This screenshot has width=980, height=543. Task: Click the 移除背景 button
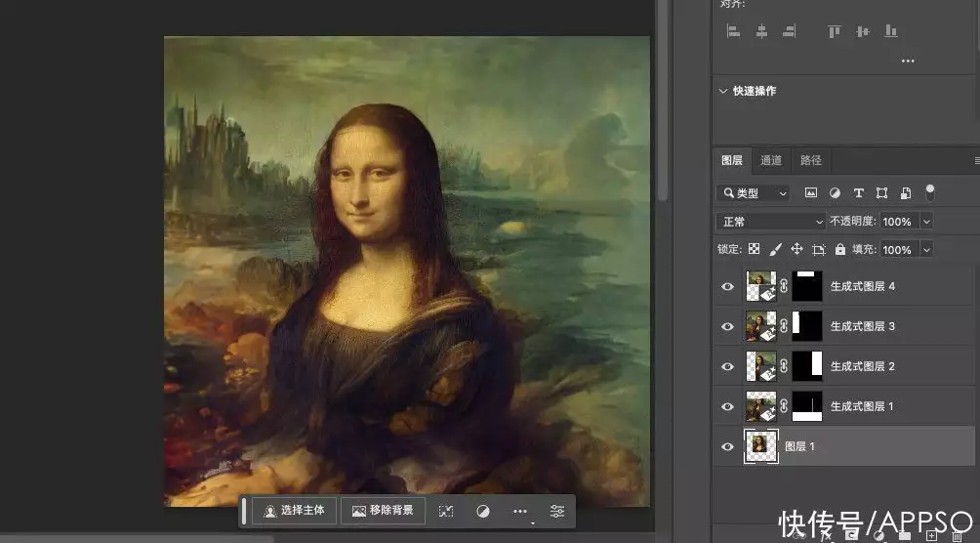point(383,511)
